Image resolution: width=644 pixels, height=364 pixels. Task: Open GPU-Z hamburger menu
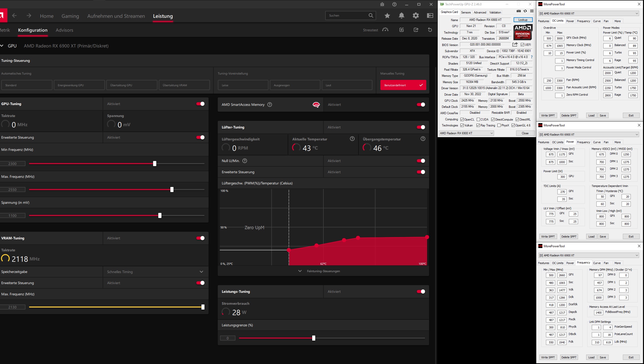[532, 11]
